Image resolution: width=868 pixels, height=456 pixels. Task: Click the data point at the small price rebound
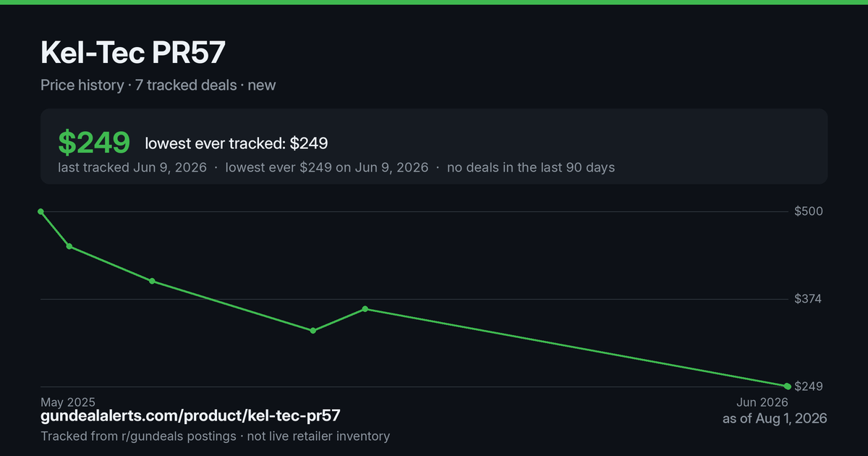click(x=365, y=309)
